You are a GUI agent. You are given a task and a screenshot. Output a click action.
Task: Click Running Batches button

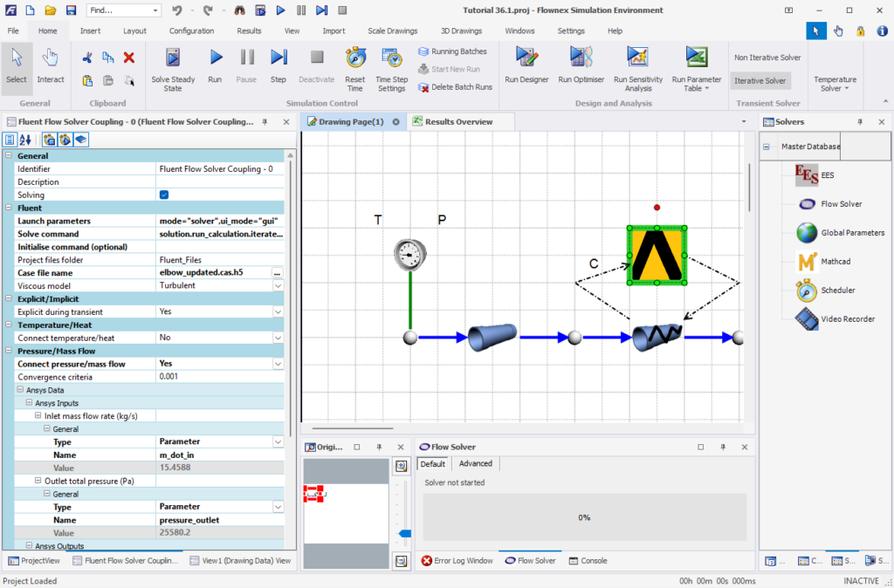[453, 51]
